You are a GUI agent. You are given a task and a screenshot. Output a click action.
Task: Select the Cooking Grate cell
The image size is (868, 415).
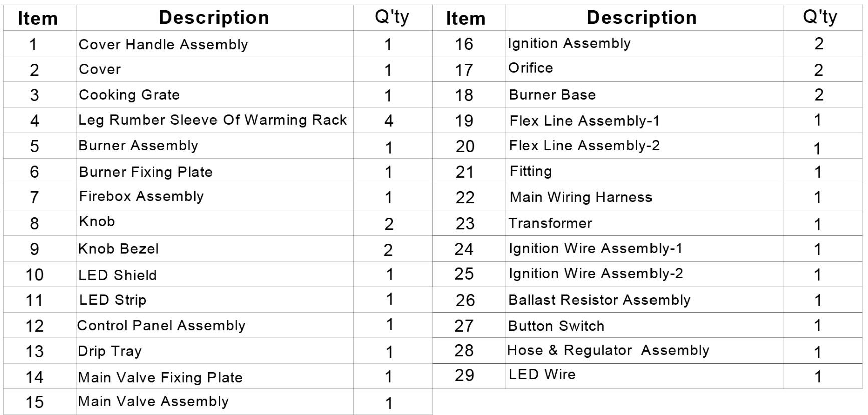click(129, 95)
